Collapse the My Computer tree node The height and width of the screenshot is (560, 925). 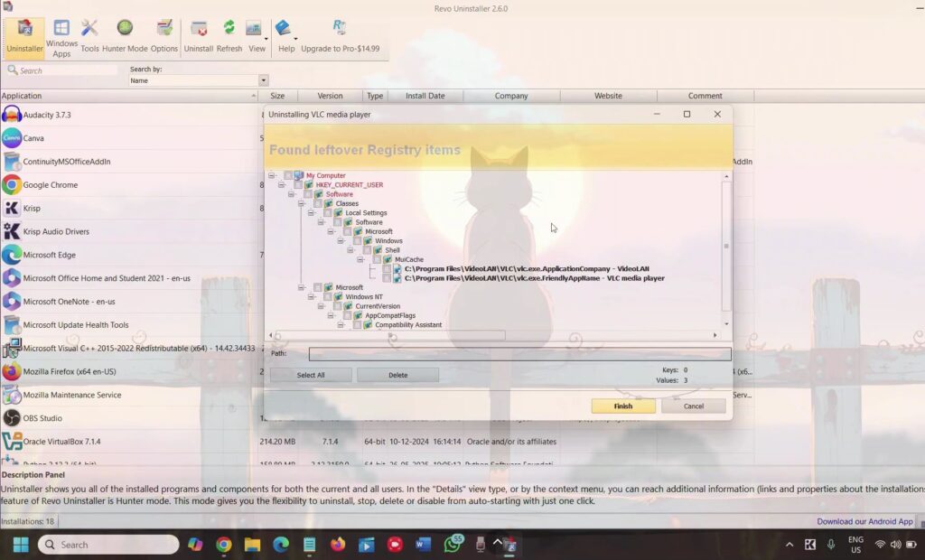coord(271,175)
